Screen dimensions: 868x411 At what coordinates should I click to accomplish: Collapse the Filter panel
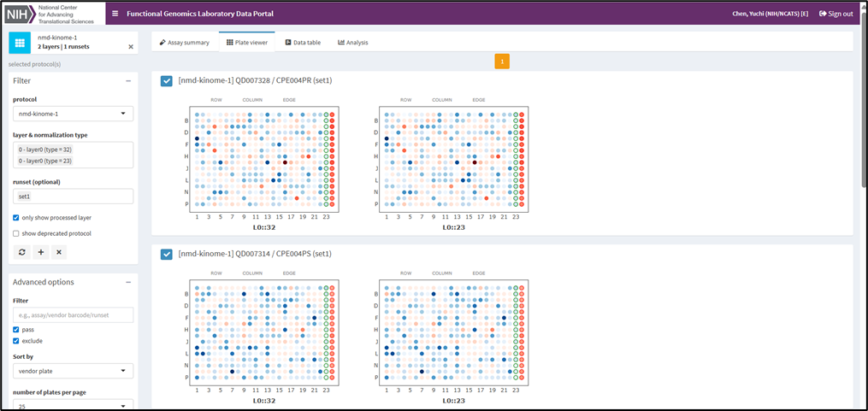pyautogui.click(x=127, y=80)
